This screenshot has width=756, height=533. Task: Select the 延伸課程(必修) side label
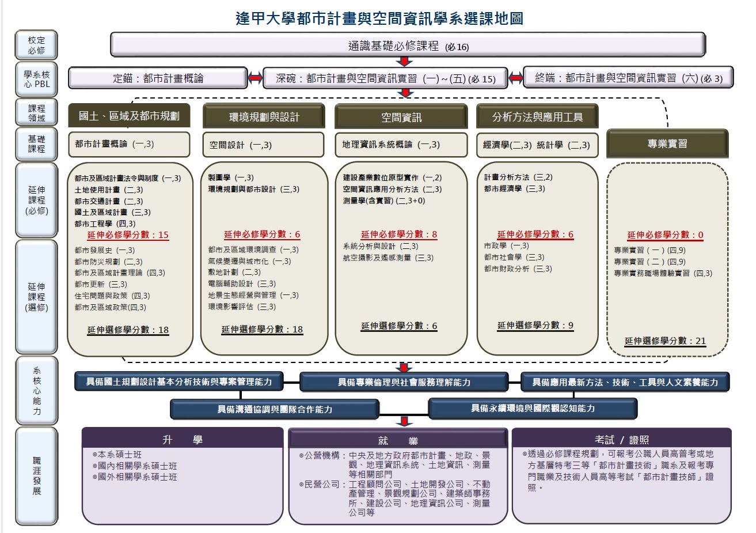(36, 200)
